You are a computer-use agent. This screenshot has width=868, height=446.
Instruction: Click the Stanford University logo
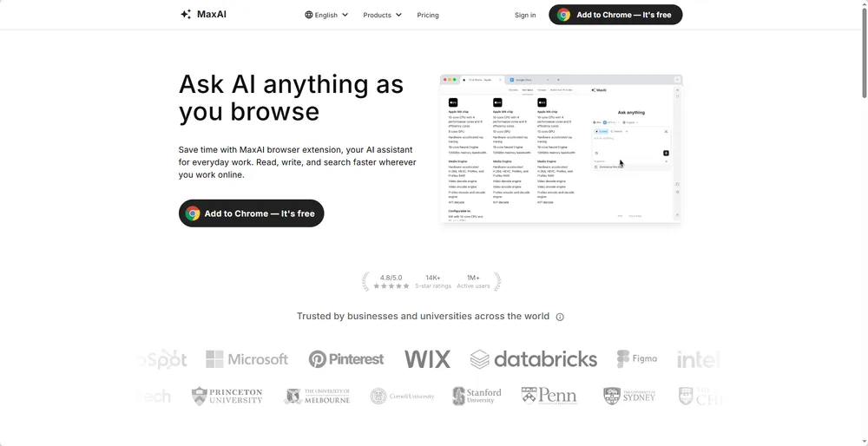[477, 397]
